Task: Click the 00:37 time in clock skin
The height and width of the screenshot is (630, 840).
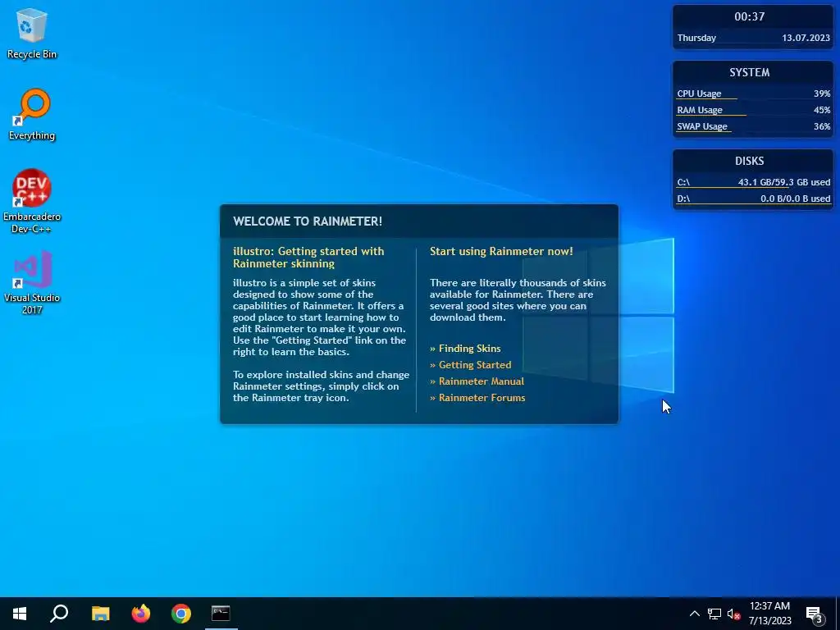Action: 750,16
